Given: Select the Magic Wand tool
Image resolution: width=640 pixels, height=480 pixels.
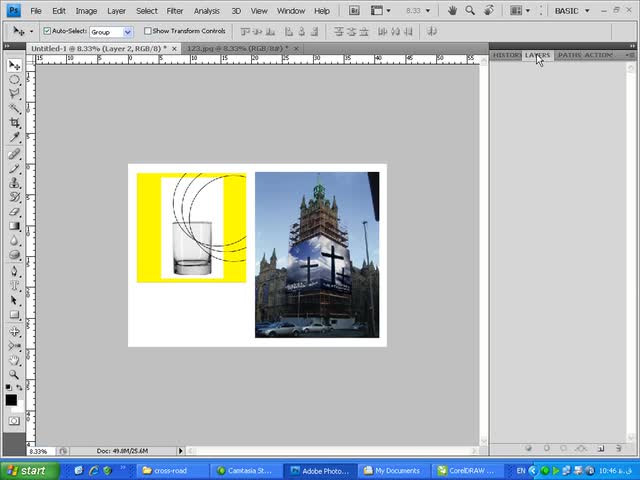Looking at the screenshot, I should click(14, 108).
